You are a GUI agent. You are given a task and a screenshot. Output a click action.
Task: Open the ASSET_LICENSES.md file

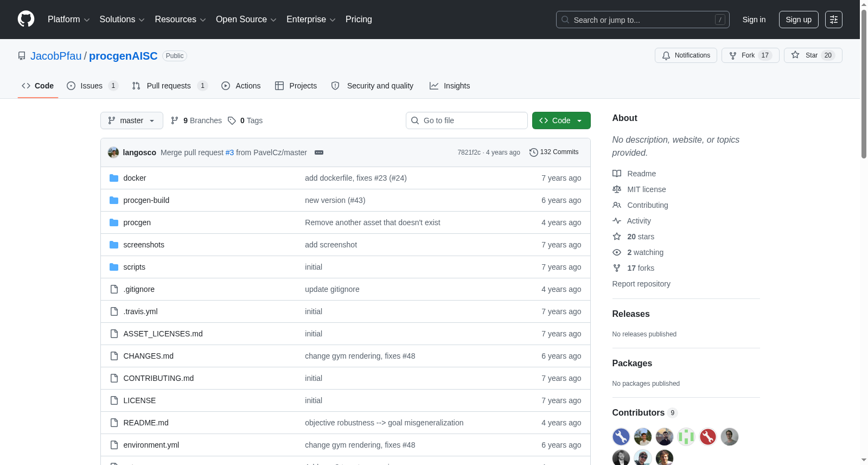tap(163, 334)
